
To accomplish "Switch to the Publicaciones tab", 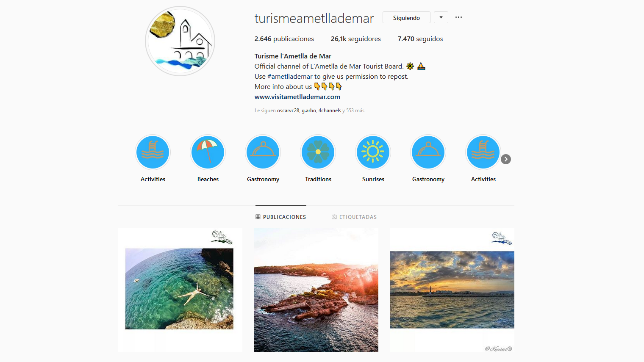I will pos(280,217).
